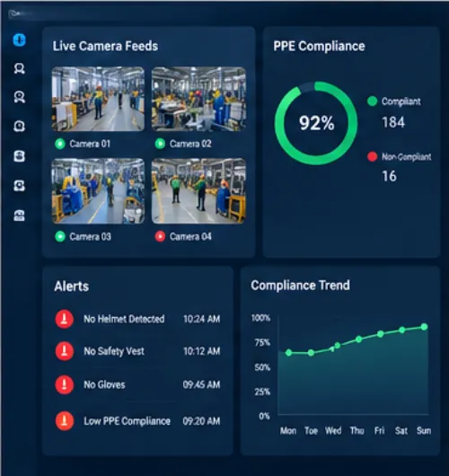Click the red Non-Compliant legend dot
This screenshot has height=476, width=449.
pyautogui.click(x=372, y=156)
